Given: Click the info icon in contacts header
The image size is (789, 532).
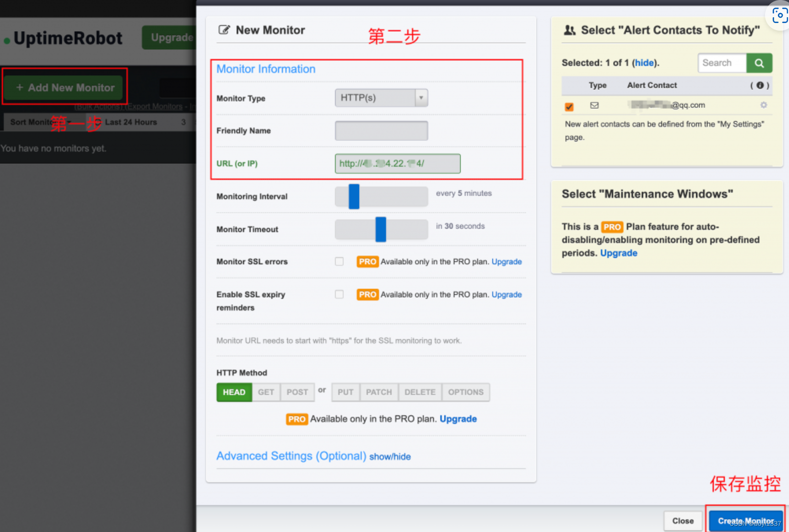Looking at the screenshot, I should point(760,85).
